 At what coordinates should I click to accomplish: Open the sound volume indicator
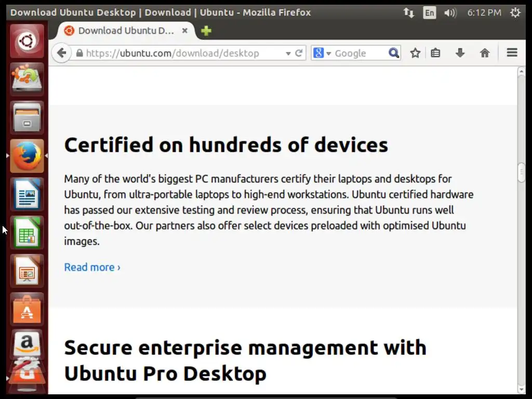pos(450,13)
